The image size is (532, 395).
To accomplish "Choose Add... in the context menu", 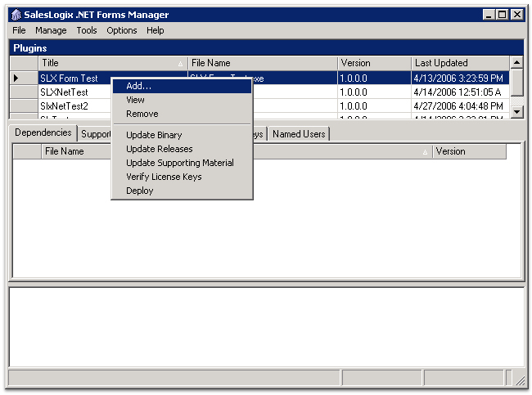I will point(183,86).
